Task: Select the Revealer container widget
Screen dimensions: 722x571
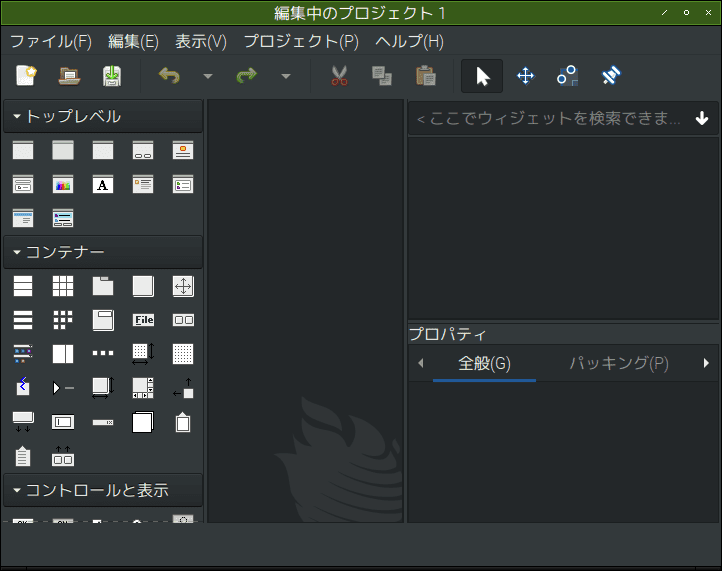Action: [x=23, y=422]
